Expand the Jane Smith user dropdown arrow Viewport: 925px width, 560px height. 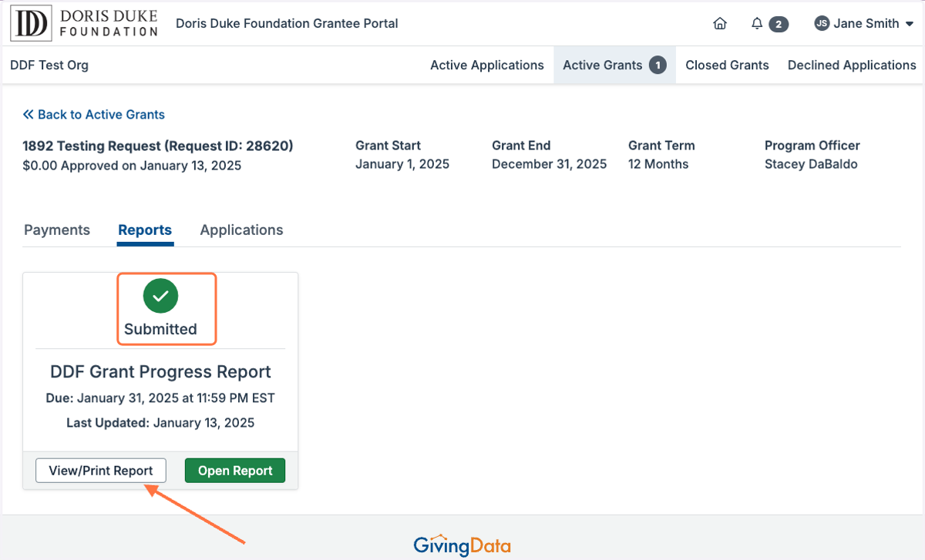coord(910,24)
